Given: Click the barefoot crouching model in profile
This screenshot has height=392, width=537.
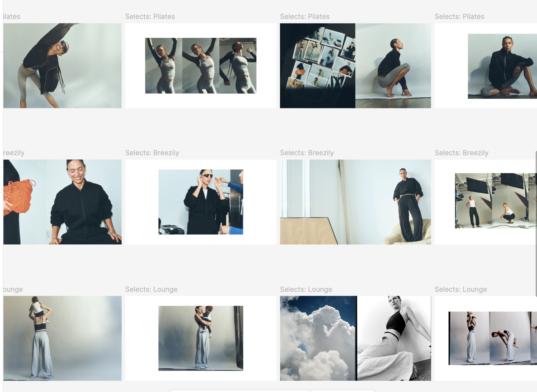Looking at the screenshot, I should [393, 66].
